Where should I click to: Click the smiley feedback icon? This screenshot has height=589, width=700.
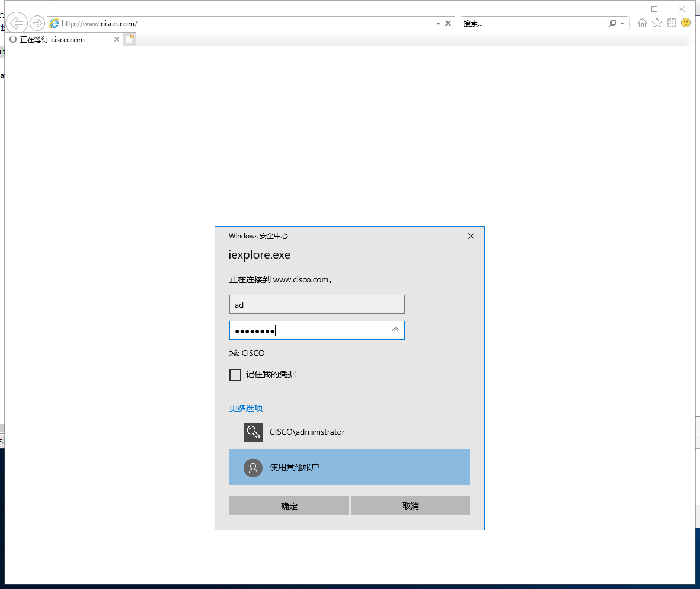point(686,23)
